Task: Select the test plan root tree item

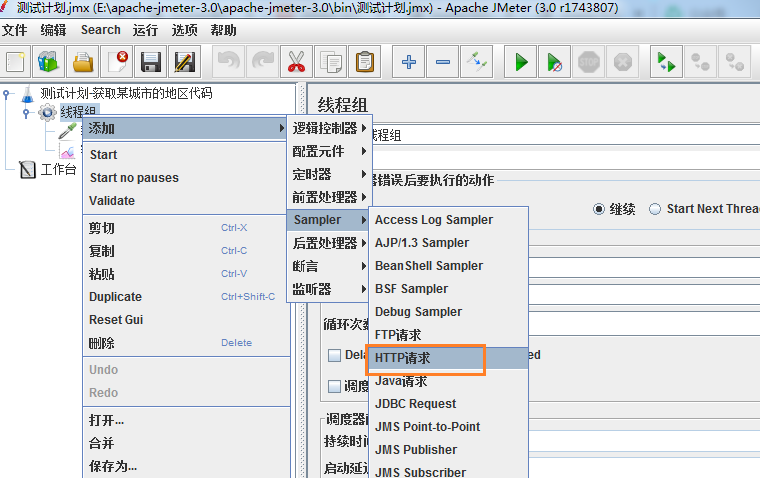Action: pos(126,93)
